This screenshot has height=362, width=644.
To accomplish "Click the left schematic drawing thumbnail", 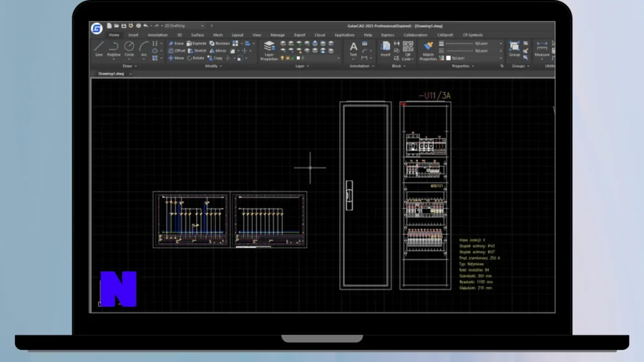I will (x=191, y=219).
